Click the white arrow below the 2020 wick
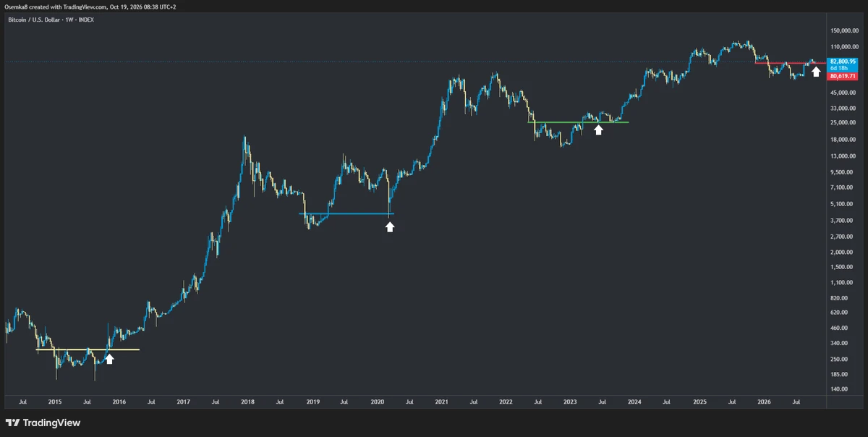This screenshot has width=868, height=437. click(x=390, y=227)
